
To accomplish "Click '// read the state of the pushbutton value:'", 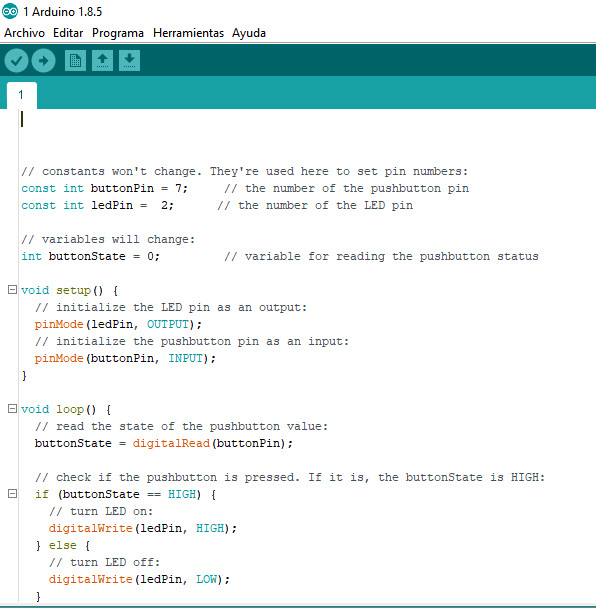I will 181,426.
